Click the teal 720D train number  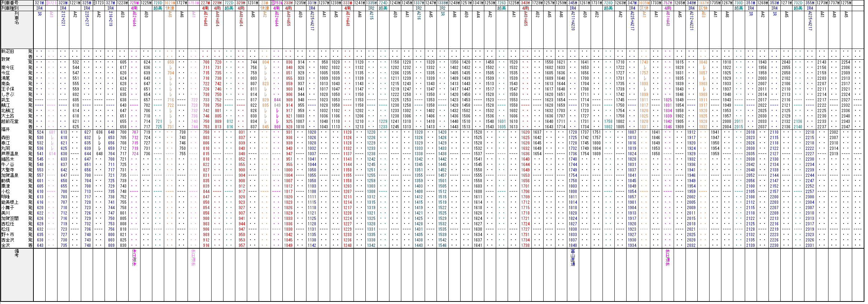(x=158, y=3)
